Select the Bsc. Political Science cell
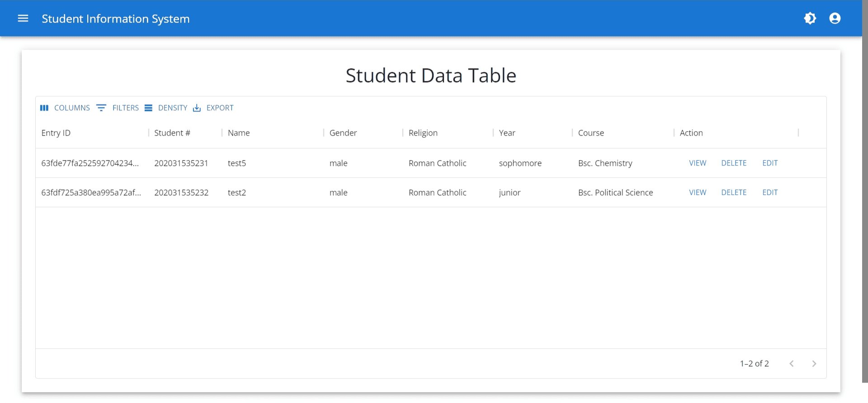Screen dimensions: 868x403 615,193
